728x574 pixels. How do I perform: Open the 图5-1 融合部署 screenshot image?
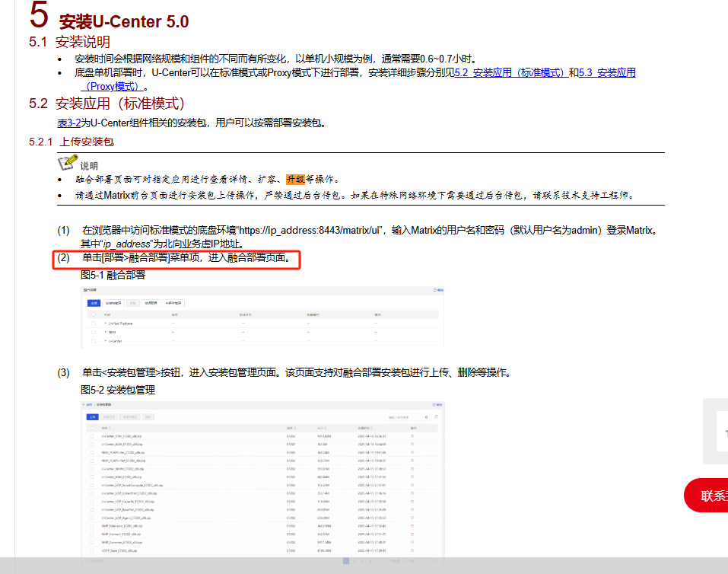click(262, 317)
